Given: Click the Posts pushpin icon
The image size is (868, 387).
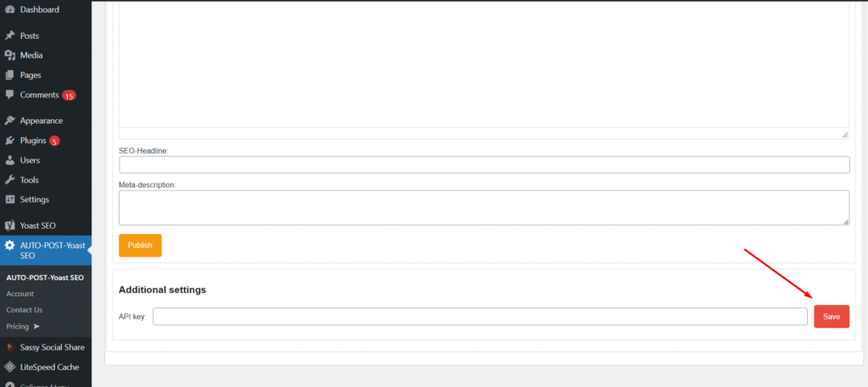Looking at the screenshot, I should [9, 36].
